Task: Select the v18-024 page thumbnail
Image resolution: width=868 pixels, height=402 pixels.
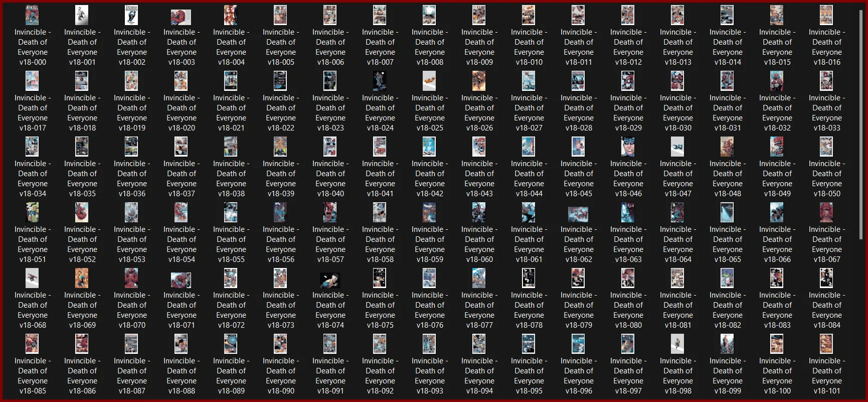Action: 380,81
